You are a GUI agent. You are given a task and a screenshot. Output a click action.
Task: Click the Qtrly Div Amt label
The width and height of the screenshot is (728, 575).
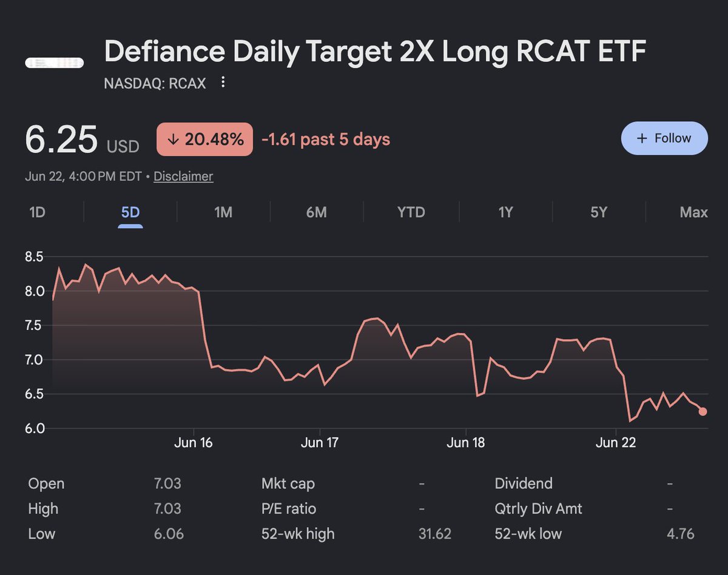point(538,509)
